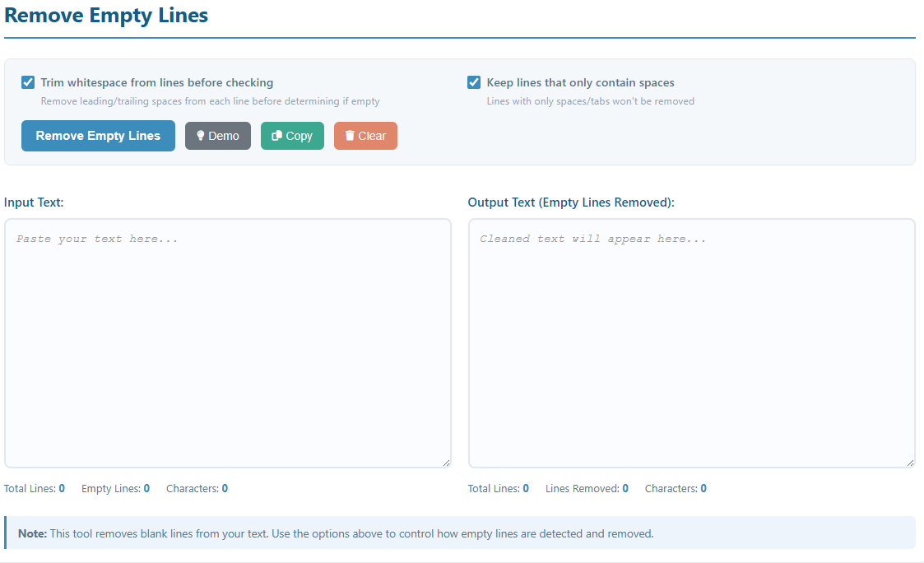Select the input Total Lines stat

click(x=35, y=488)
